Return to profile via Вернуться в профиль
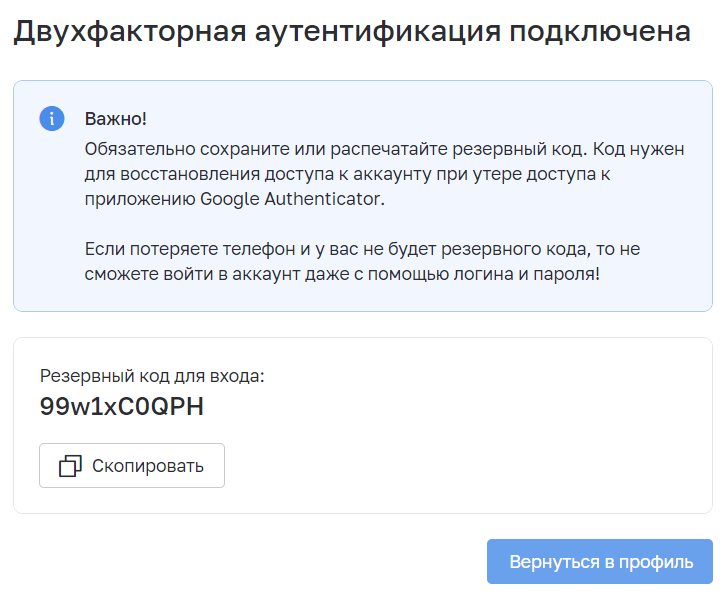Viewport: 728px width, 595px height. (599, 562)
